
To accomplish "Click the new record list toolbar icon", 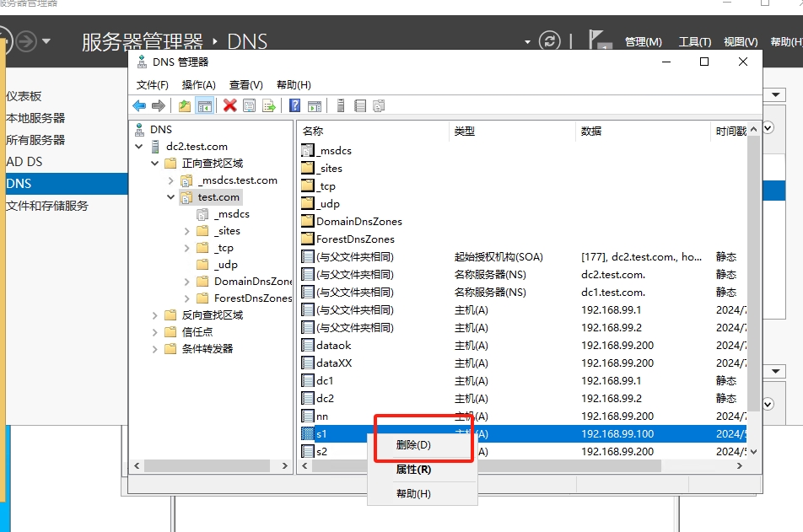I will coord(360,106).
